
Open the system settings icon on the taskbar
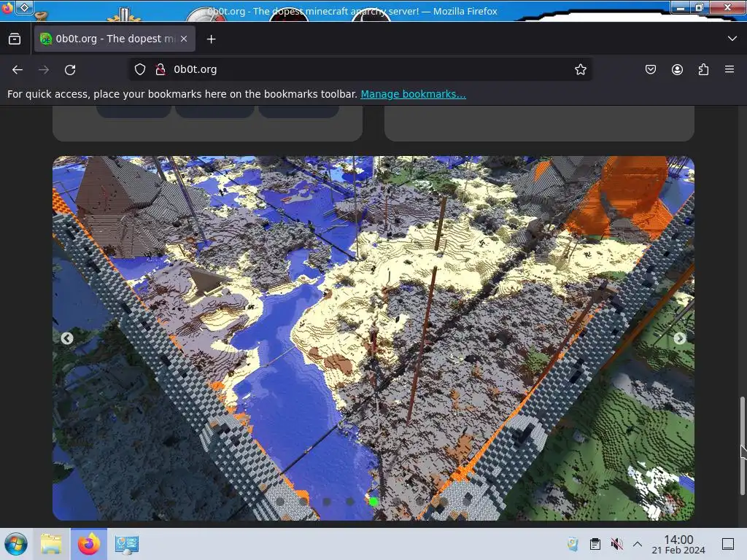[126, 544]
